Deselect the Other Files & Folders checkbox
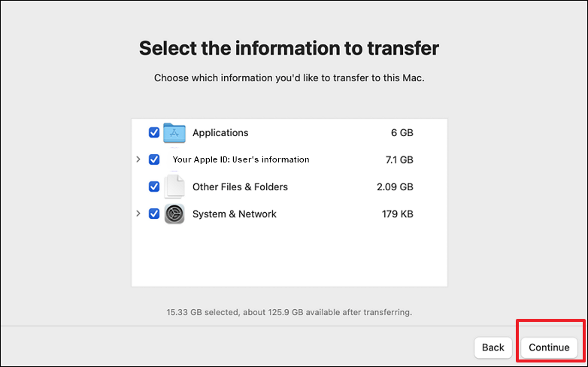588x367 pixels. 154,187
